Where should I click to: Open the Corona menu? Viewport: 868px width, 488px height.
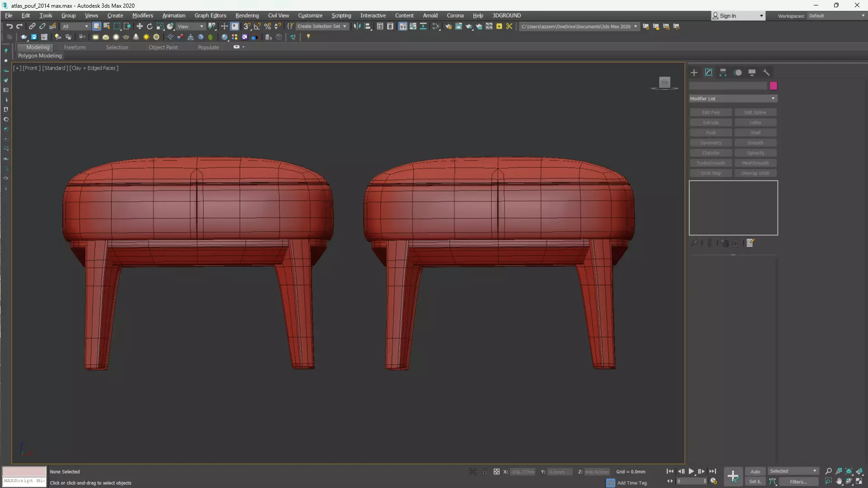[x=455, y=15]
